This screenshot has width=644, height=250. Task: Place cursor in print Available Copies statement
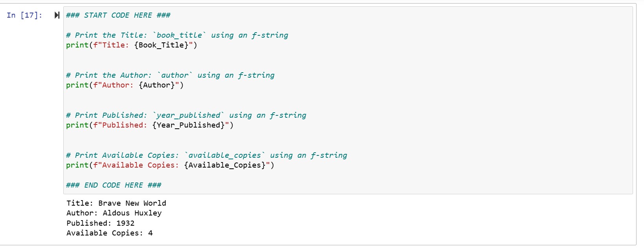coord(170,165)
